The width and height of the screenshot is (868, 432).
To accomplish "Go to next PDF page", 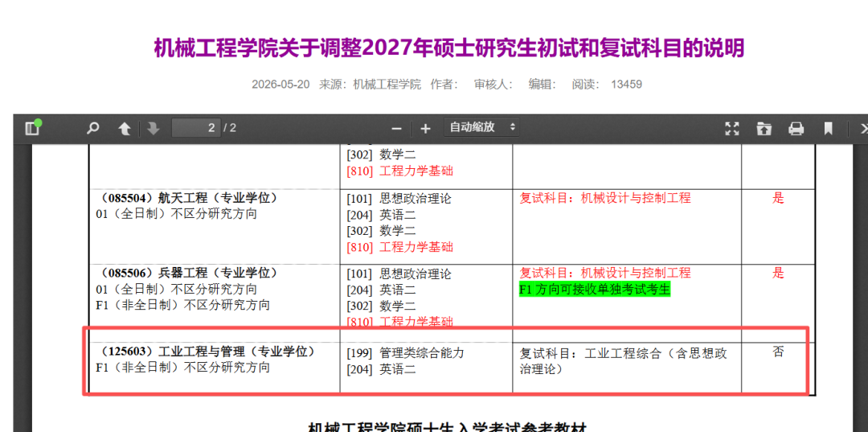I will point(154,129).
